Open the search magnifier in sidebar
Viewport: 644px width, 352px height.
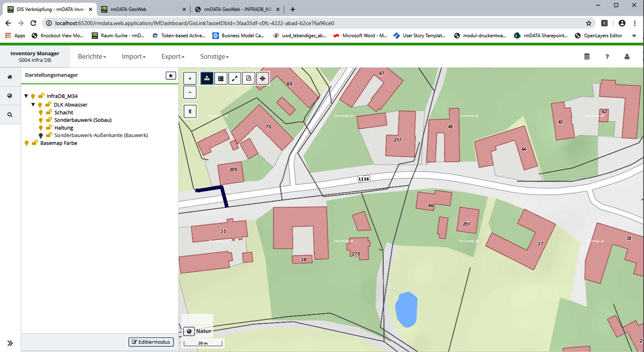tap(10, 115)
